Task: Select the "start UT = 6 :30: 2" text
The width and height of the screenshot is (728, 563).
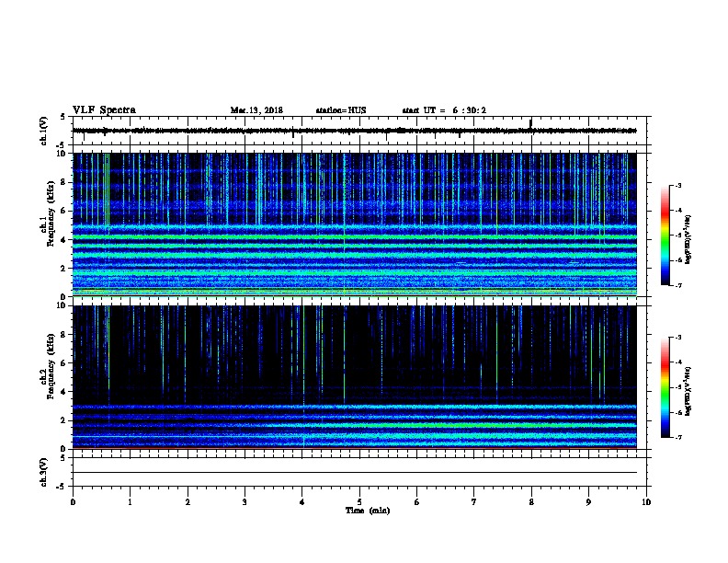Action: (444, 110)
